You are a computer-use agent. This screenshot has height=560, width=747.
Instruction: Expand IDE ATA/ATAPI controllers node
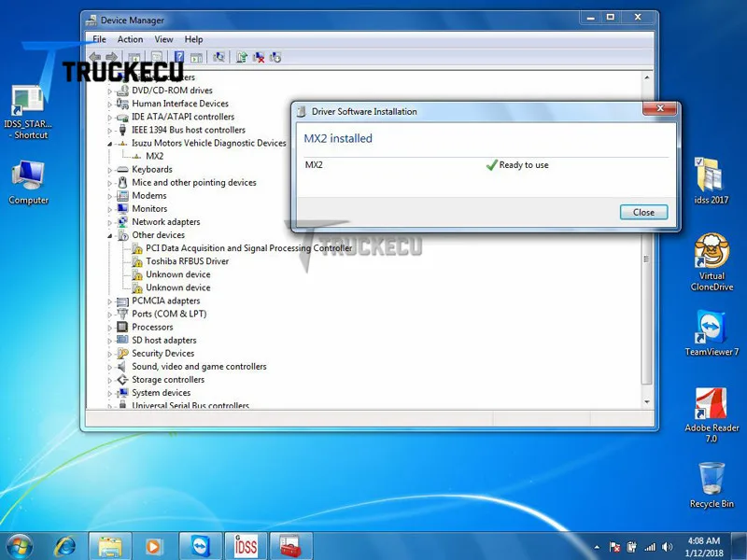click(x=110, y=118)
